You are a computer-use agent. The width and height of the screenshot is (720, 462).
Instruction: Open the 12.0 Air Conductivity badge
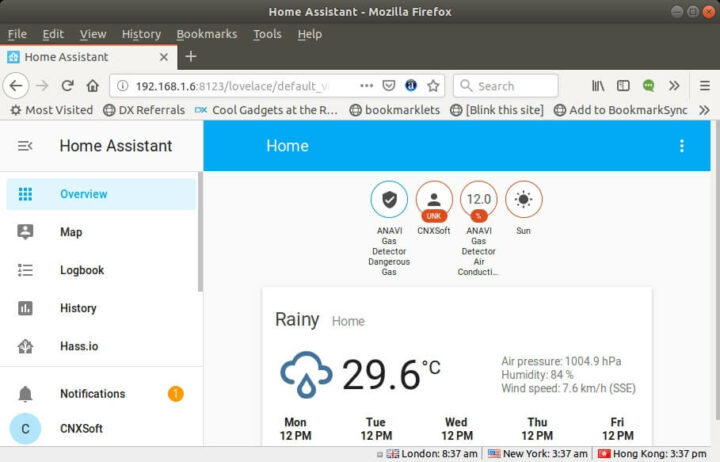pyautogui.click(x=479, y=200)
